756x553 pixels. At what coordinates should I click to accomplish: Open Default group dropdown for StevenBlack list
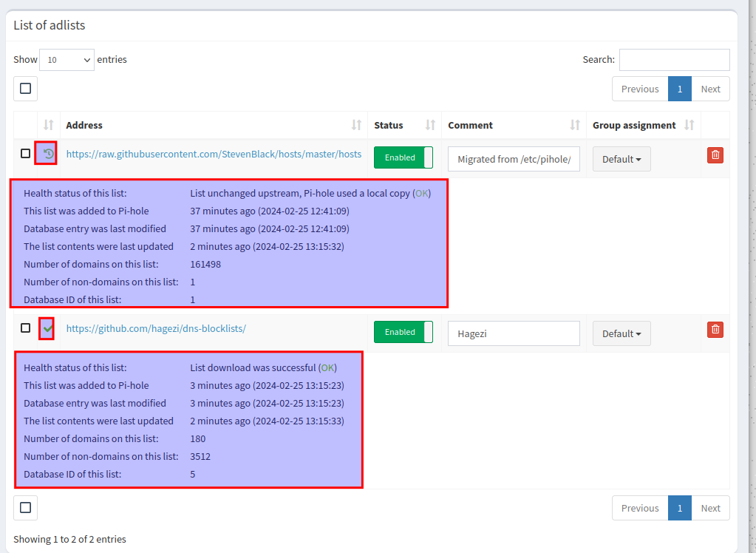pyautogui.click(x=621, y=159)
